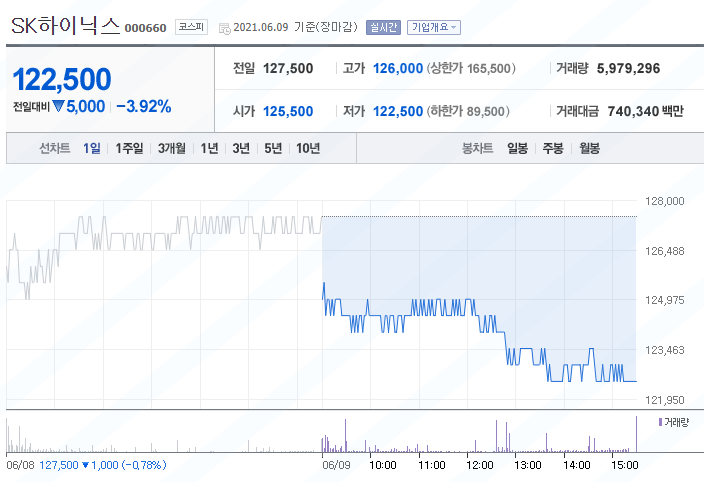704x482 pixels.
Task: Click the volume figure 5,979,296
Action: [x=628, y=68]
